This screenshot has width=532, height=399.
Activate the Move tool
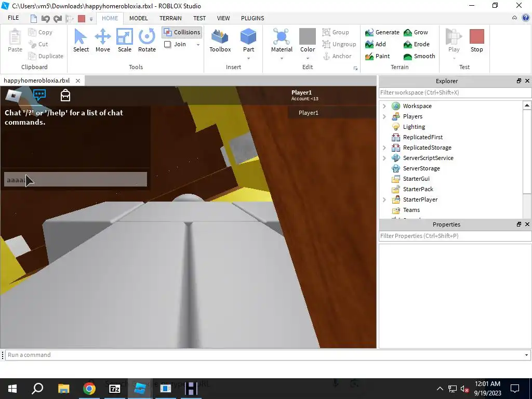point(103,41)
